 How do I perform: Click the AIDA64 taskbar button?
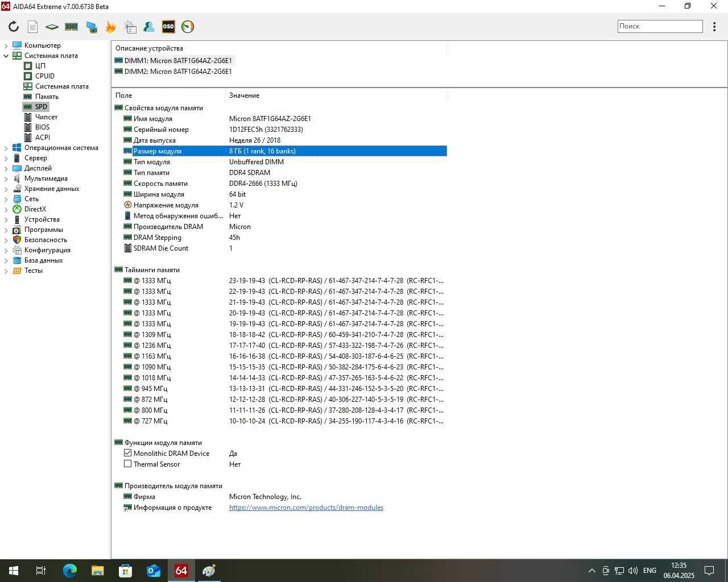[181, 571]
